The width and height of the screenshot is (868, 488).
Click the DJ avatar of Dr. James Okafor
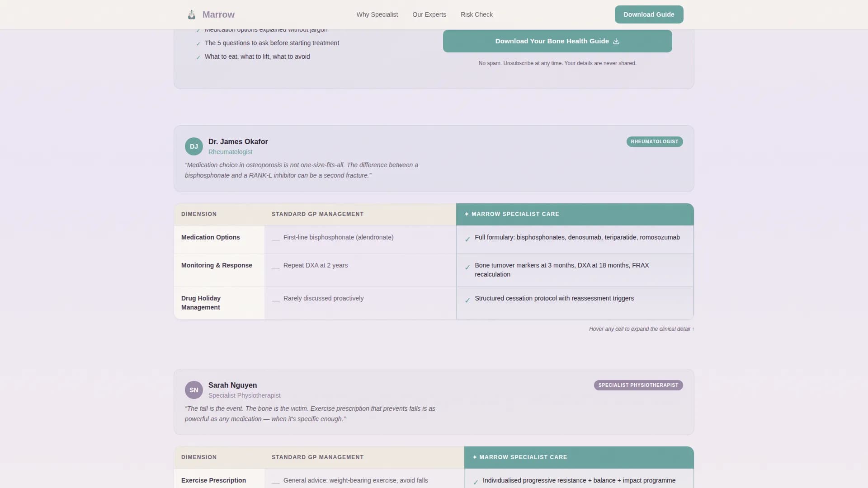pos(194,146)
